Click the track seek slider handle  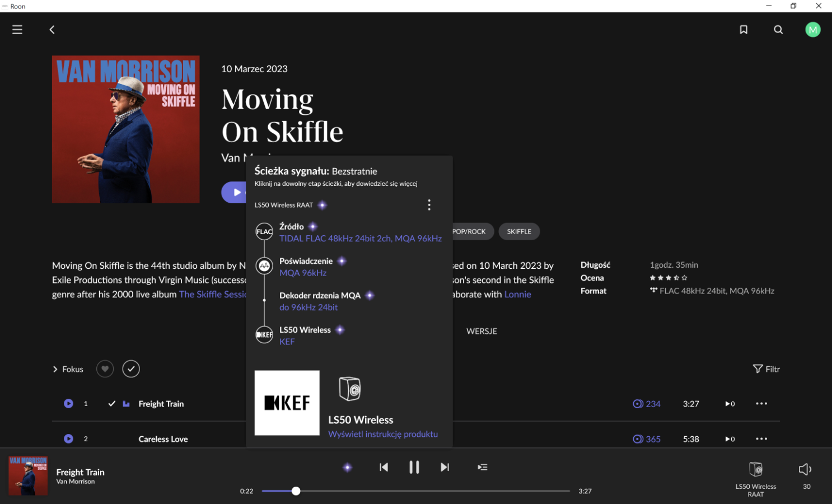pos(296,491)
